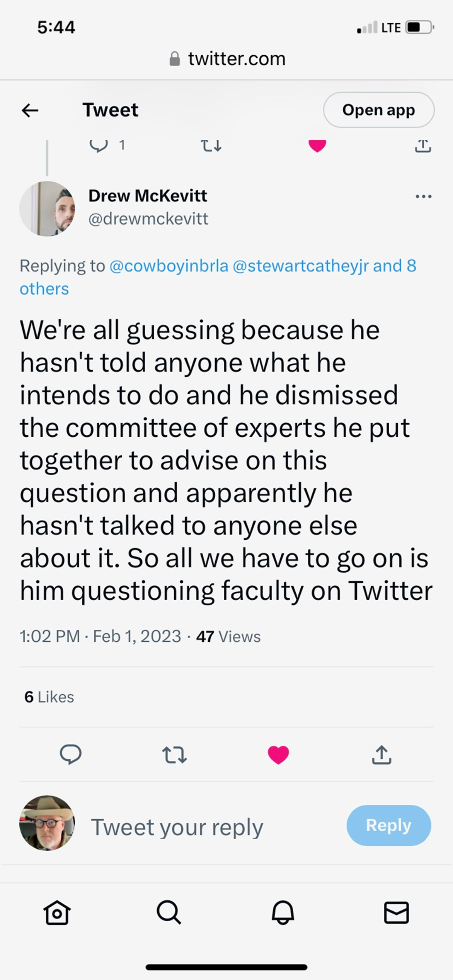Retweet Drew McKevitt's tweet
Viewport: 453px width, 980px height.
point(174,755)
